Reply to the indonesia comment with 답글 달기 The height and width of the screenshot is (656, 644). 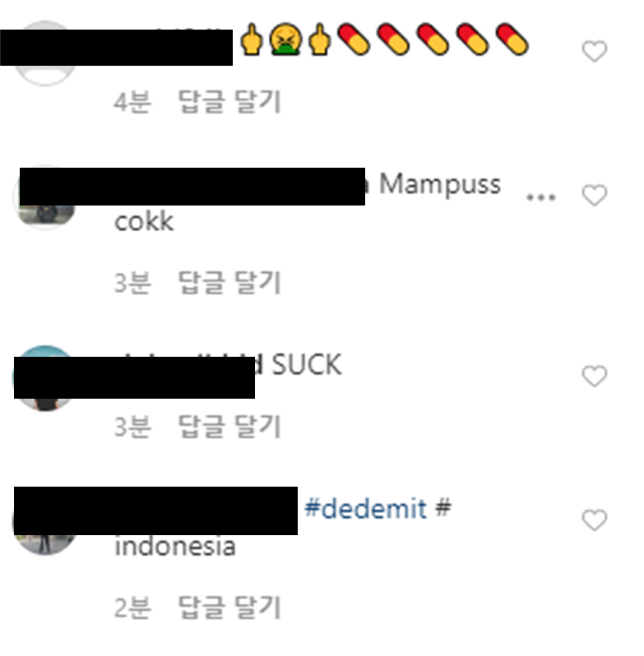click(229, 607)
